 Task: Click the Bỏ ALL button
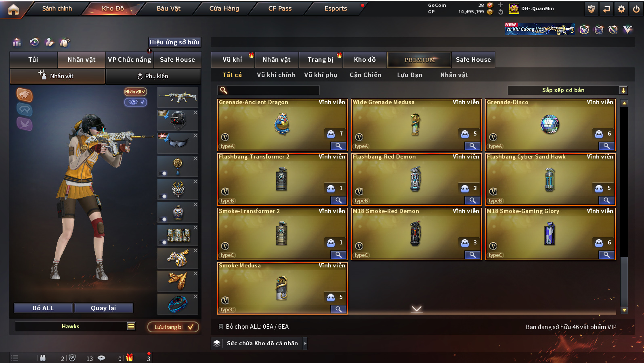point(43,308)
